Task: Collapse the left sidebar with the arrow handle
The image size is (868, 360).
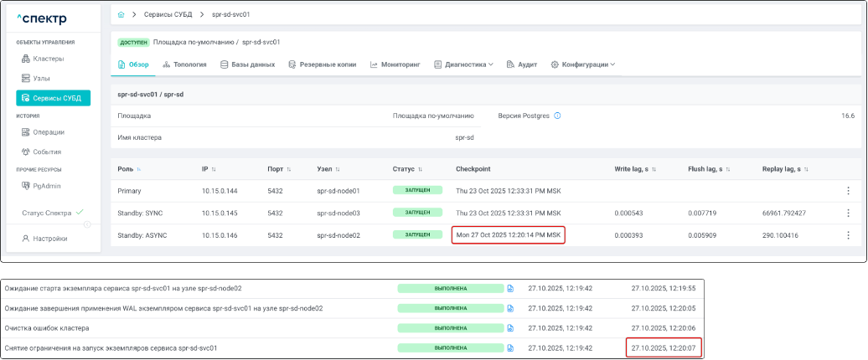Action: [x=87, y=224]
